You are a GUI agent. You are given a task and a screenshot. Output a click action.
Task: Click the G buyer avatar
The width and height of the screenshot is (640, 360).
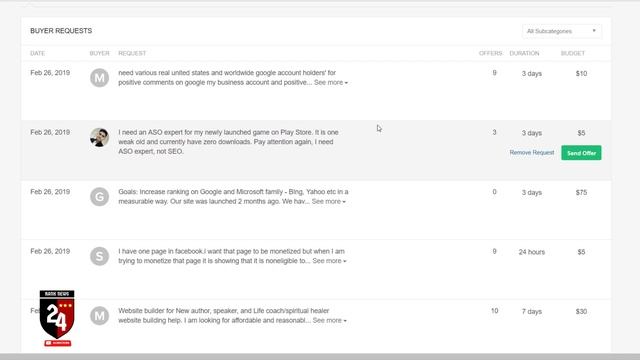coord(100,197)
